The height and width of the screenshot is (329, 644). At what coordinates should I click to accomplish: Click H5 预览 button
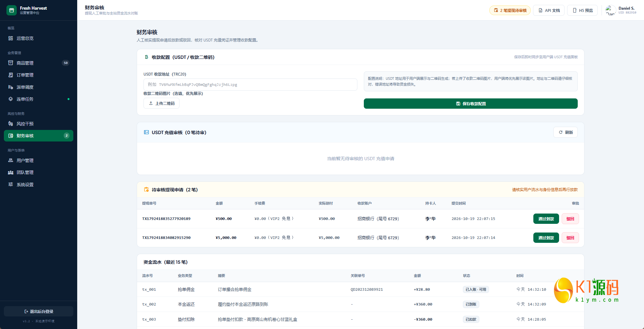click(x=582, y=10)
